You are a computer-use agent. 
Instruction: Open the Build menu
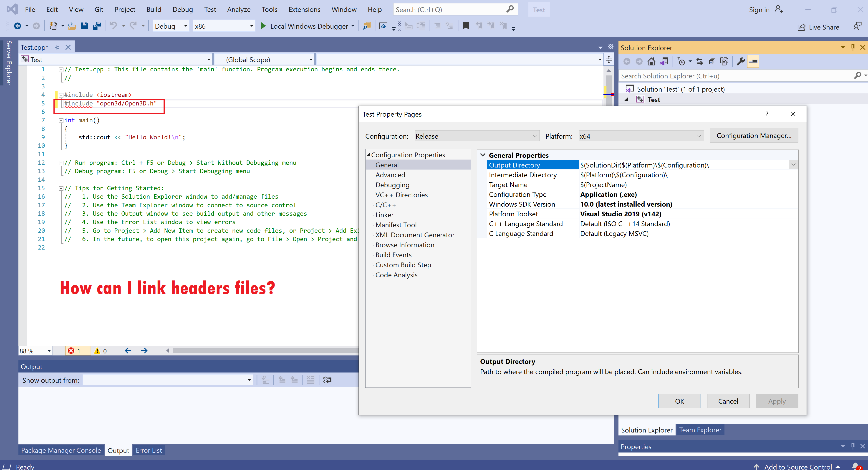[x=154, y=9]
